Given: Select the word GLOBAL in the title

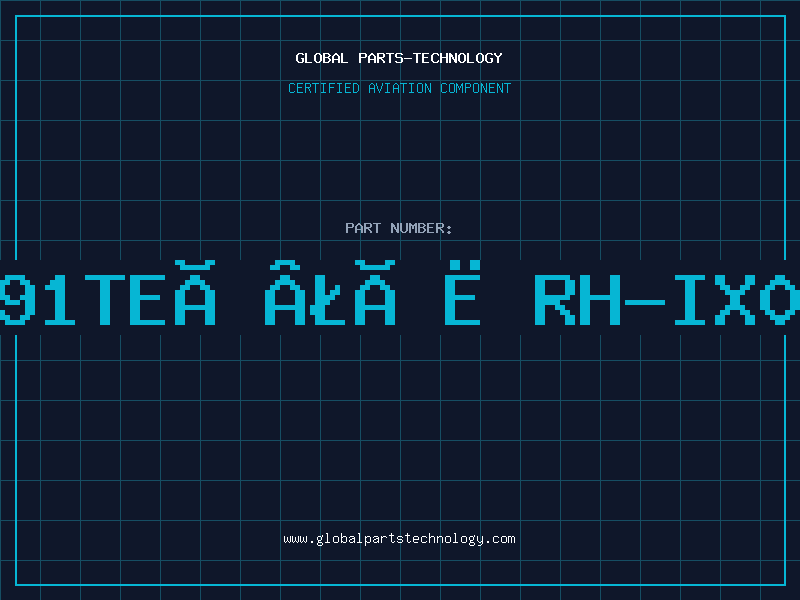Looking at the screenshot, I should [x=321, y=58].
